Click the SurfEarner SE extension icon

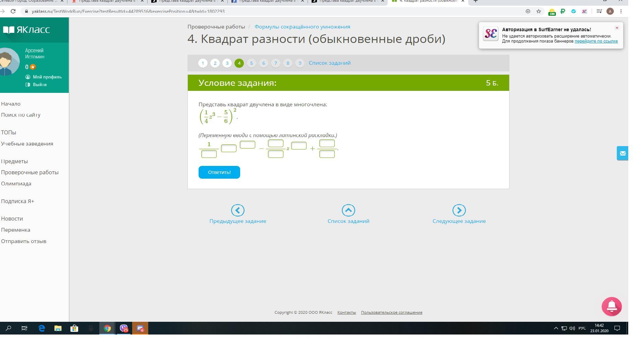click(584, 11)
